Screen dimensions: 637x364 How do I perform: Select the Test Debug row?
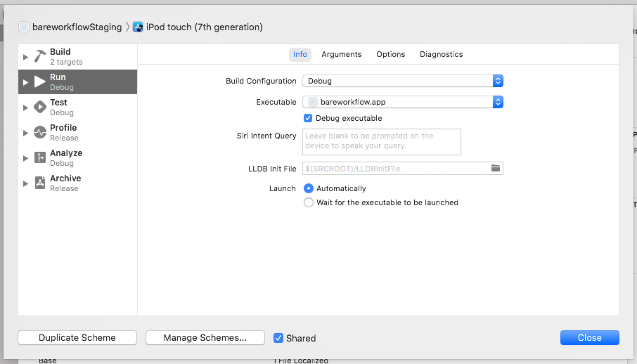(x=77, y=108)
